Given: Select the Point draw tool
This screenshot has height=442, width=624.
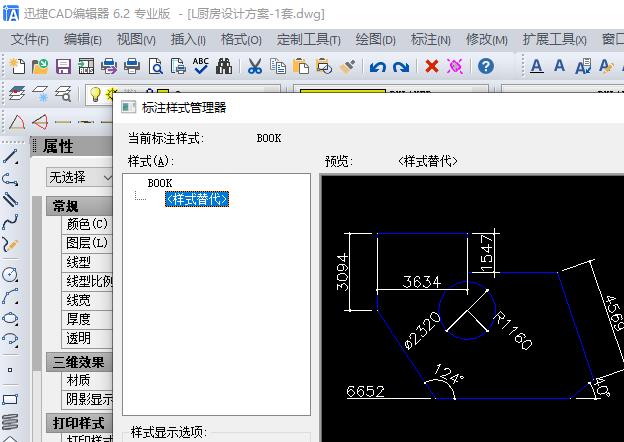Looking at the screenshot, I should point(10,370).
